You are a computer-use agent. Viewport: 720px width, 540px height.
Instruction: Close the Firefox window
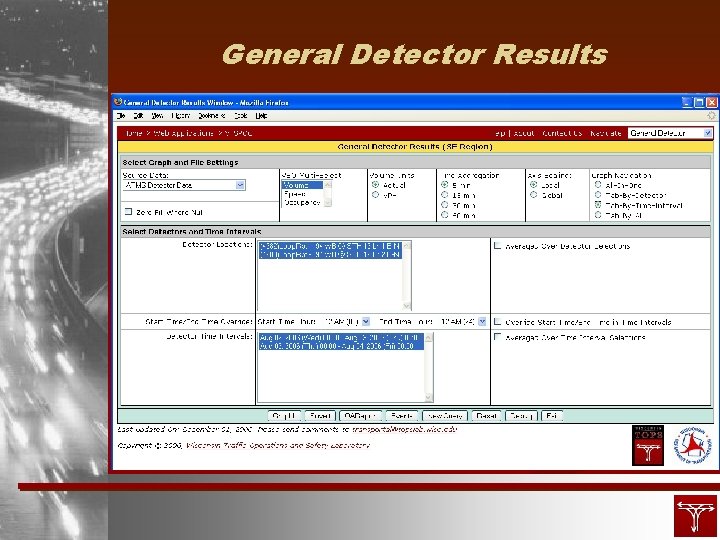coord(711,102)
